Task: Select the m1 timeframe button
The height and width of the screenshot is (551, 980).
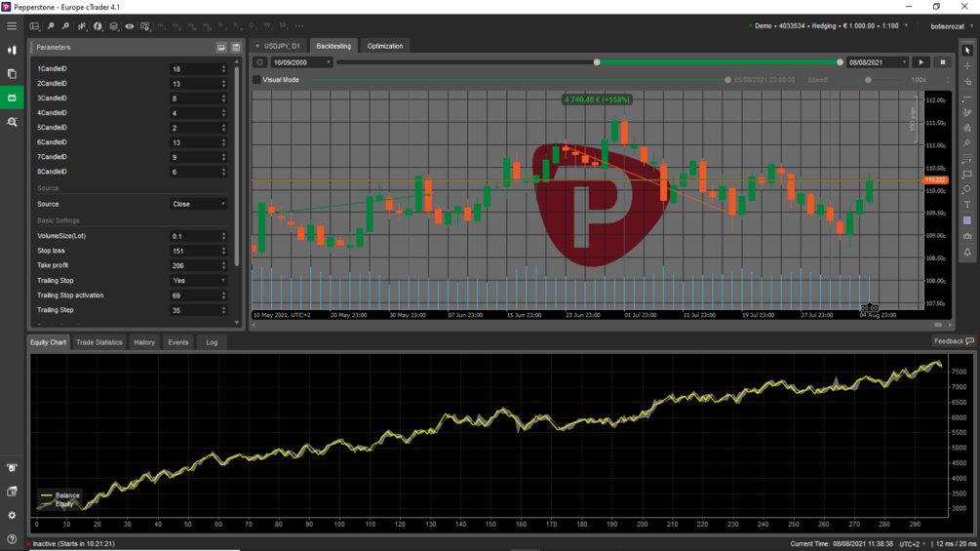Action: pyautogui.click(x=161, y=26)
